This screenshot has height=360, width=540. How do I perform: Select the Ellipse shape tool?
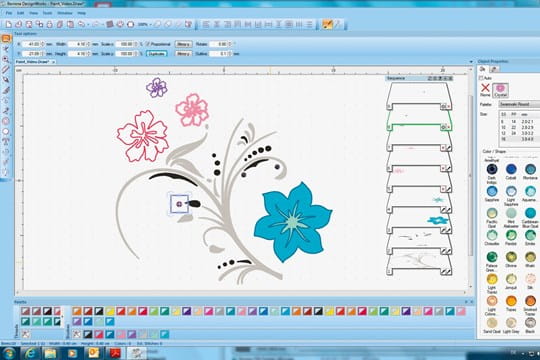pyautogui.click(x=6, y=132)
